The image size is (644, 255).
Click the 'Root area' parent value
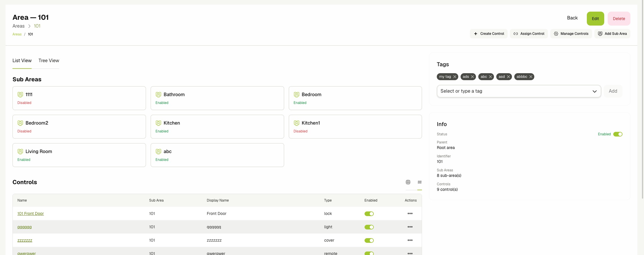[446, 148]
